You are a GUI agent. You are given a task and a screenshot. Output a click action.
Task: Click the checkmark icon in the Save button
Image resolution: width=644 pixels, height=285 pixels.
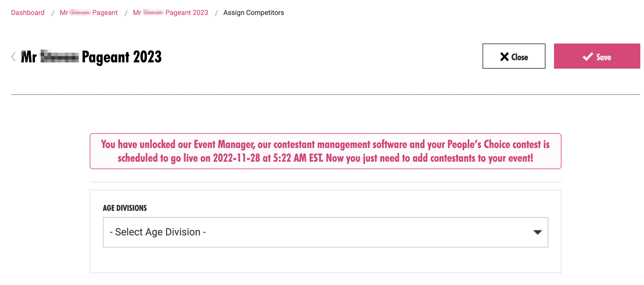pyautogui.click(x=588, y=57)
